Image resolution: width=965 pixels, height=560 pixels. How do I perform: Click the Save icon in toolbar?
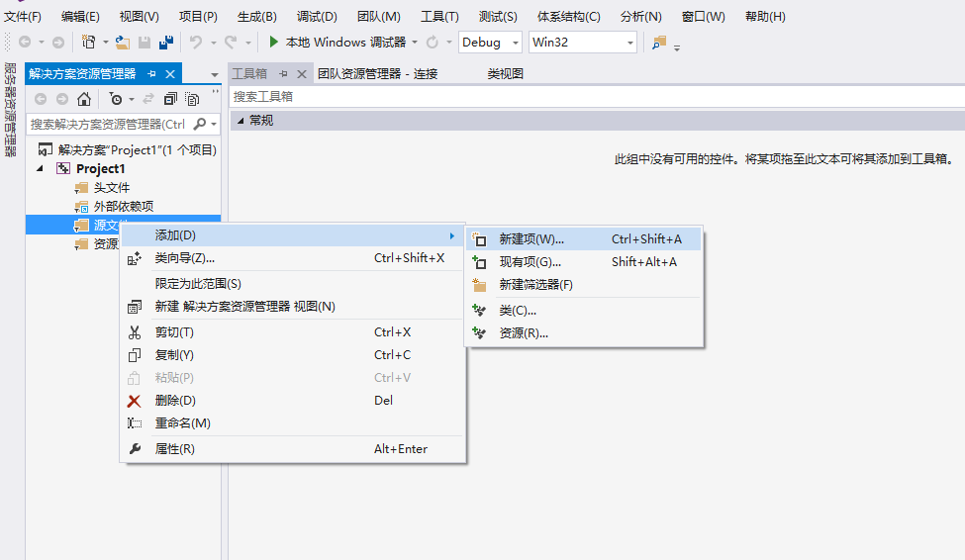pyautogui.click(x=145, y=42)
